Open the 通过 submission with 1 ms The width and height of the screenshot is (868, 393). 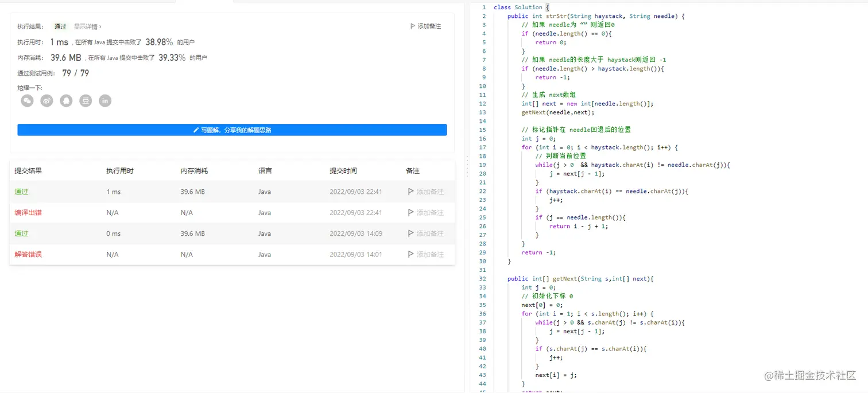coord(21,192)
